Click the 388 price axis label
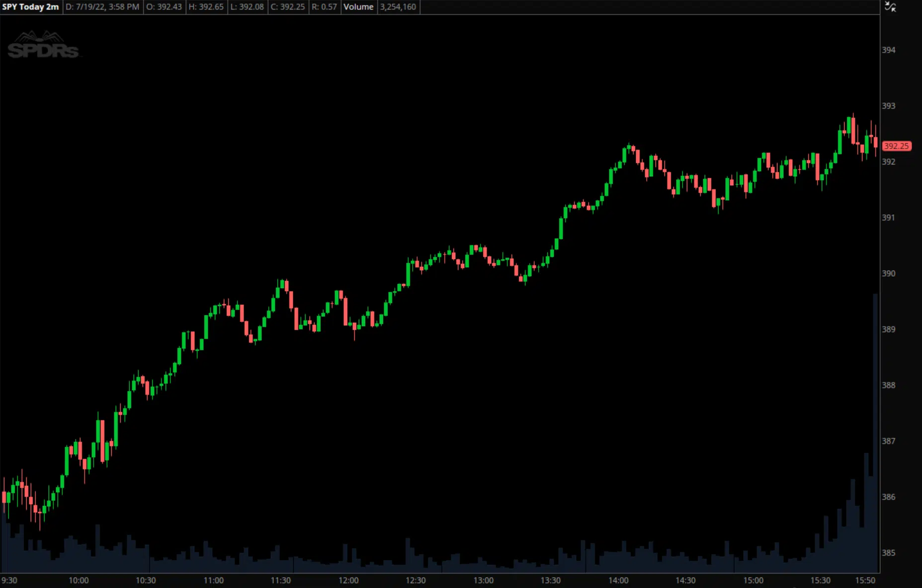Image resolution: width=922 pixels, height=588 pixels. [889, 385]
